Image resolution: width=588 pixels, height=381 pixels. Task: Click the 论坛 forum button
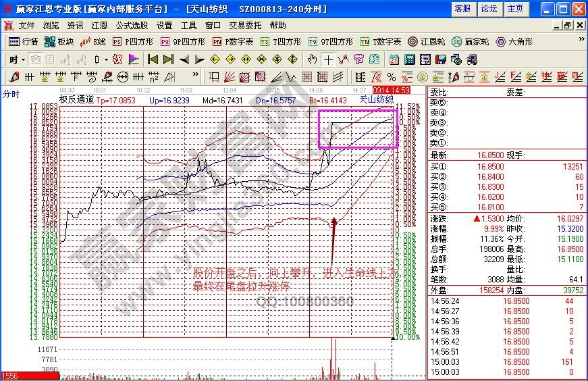tap(489, 9)
